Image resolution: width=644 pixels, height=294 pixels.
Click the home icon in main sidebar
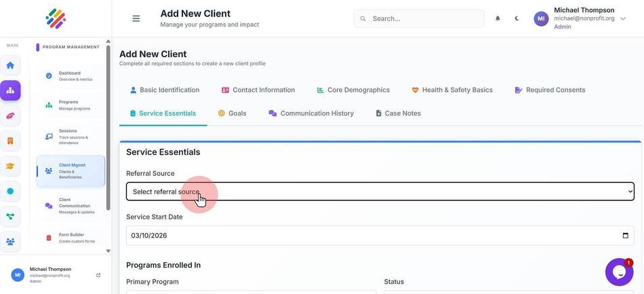[10, 65]
